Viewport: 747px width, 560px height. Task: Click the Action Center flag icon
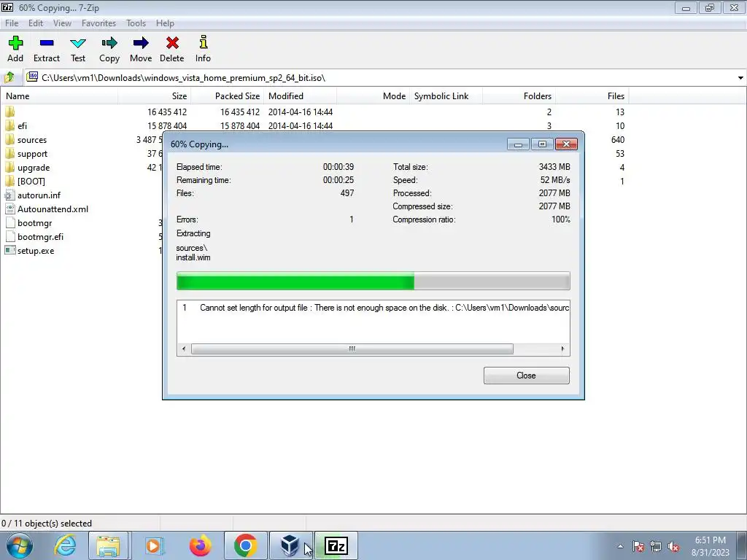(638, 546)
